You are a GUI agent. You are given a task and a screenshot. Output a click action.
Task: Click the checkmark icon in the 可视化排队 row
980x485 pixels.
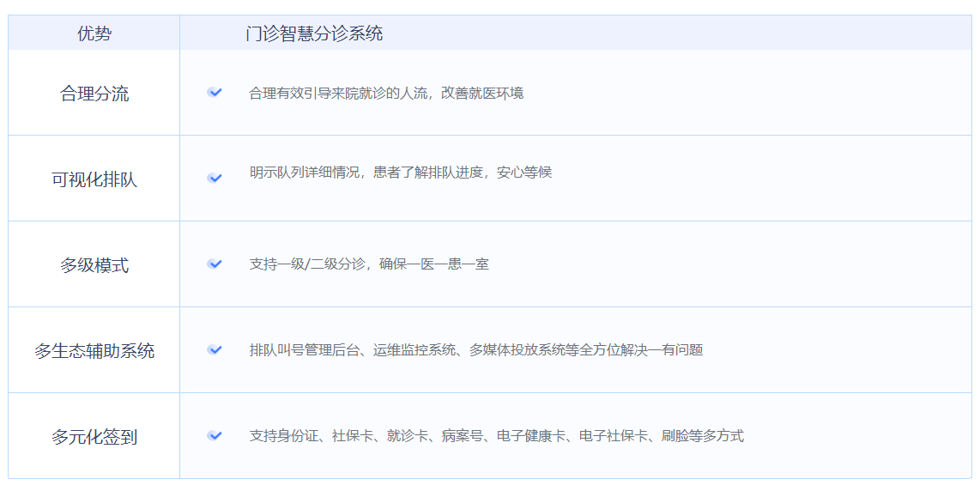pyautogui.click(x=215, y=179)
